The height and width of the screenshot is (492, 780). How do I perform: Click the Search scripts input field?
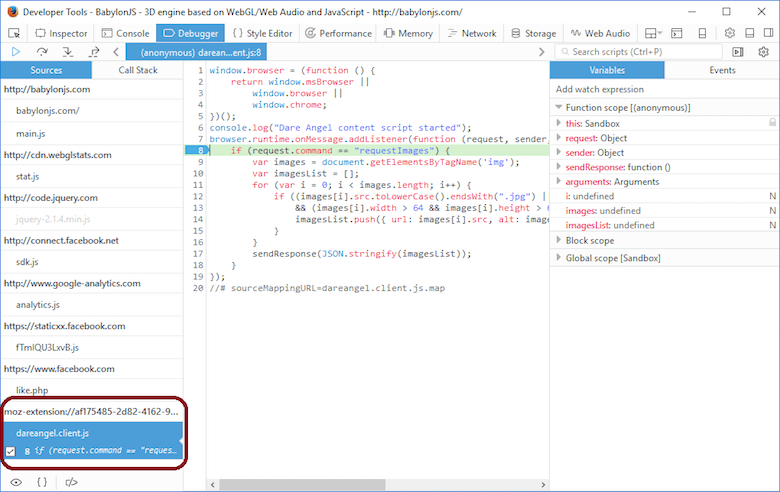point(644,52)
